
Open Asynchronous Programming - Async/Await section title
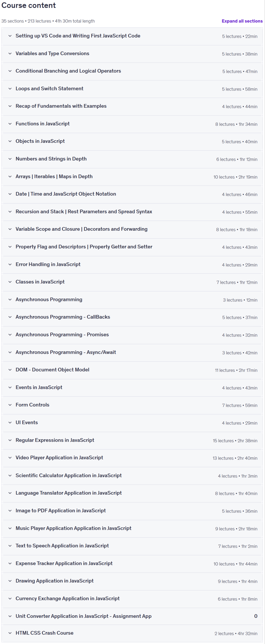(66, 352)
